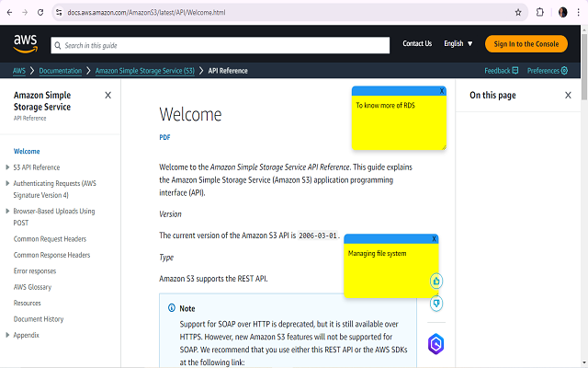
Task: Expand the S3 API Reference tree item
Action: [7, 167]
